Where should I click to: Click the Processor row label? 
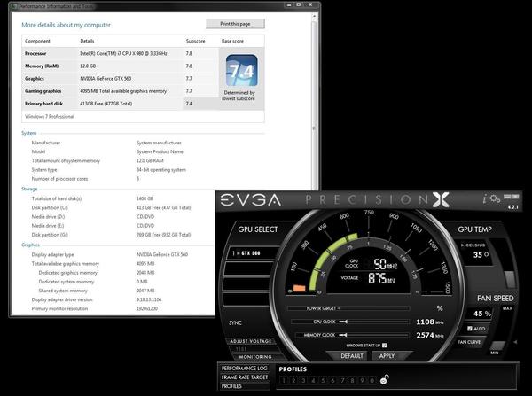point(35,53)
